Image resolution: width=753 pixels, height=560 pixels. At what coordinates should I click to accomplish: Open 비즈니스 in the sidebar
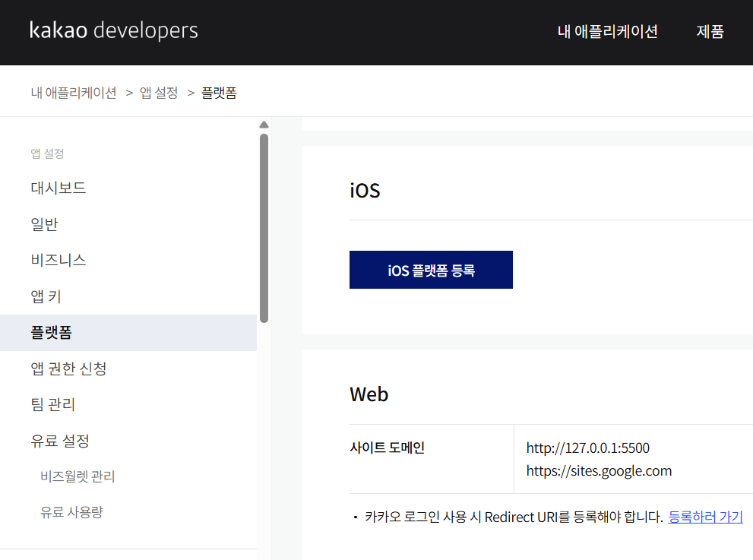[59, 261]
